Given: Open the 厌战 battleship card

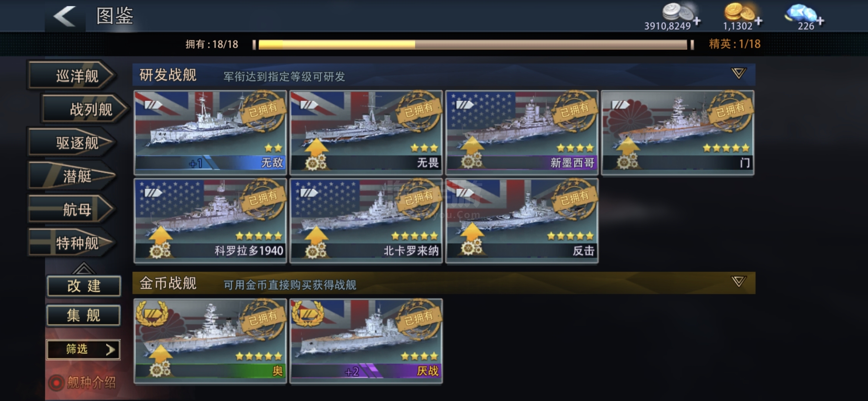Looking at the screenshot, I should [x=366, y=341].
